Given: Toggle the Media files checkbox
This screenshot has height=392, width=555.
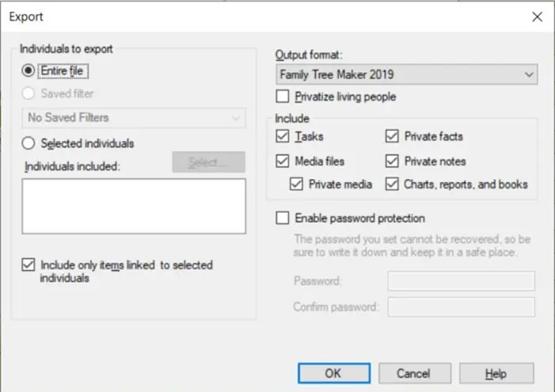Looking at the screenshot, I should pos(283,161).
